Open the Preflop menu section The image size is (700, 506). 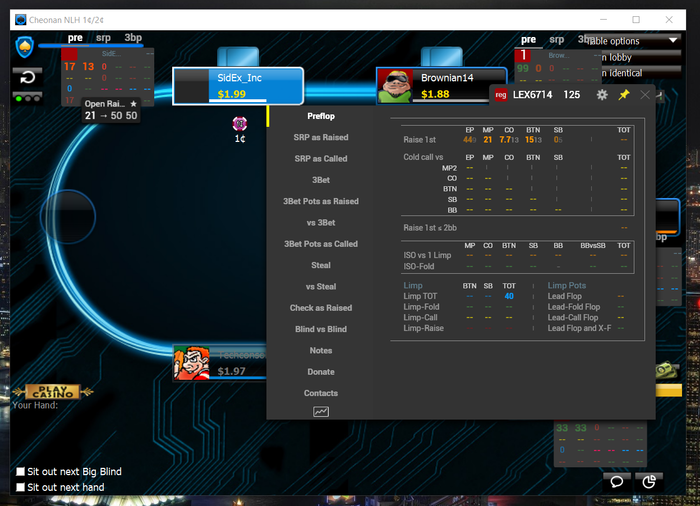tap(321, 116)
